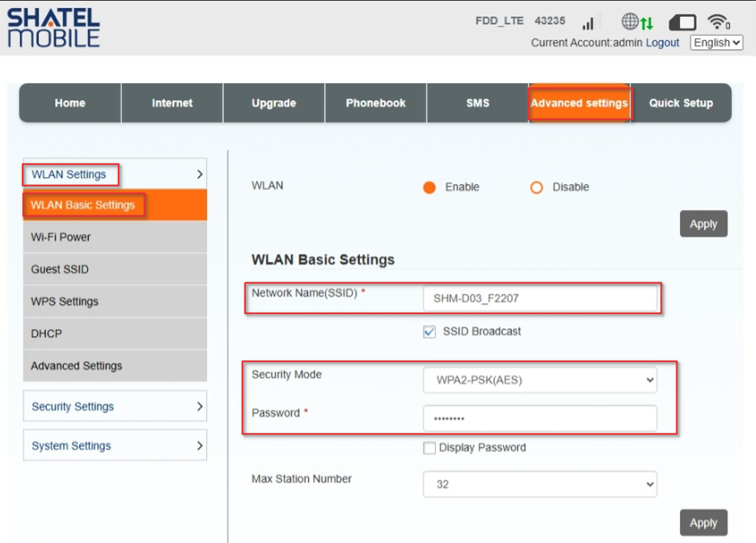Click the Logout link
Image resolution: width=756 pixels, height=543 pixels.
(663, 43)
